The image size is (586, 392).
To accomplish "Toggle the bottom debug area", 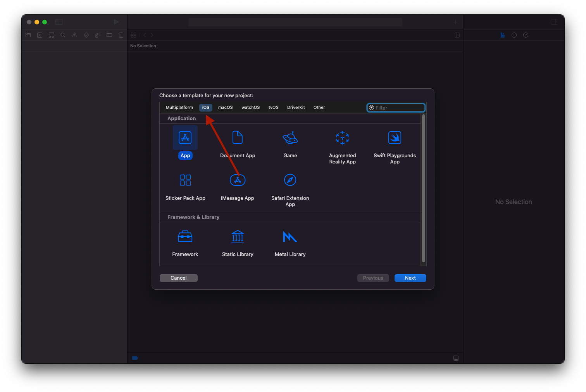I will tap(456, 358).
